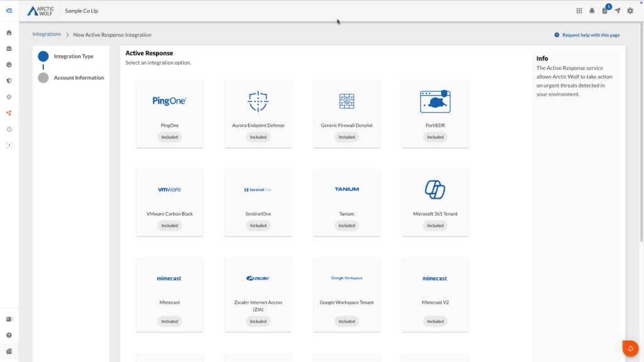644x362 pixels.
Task: Open the settings gear icon
Action: tap(630, 11)
